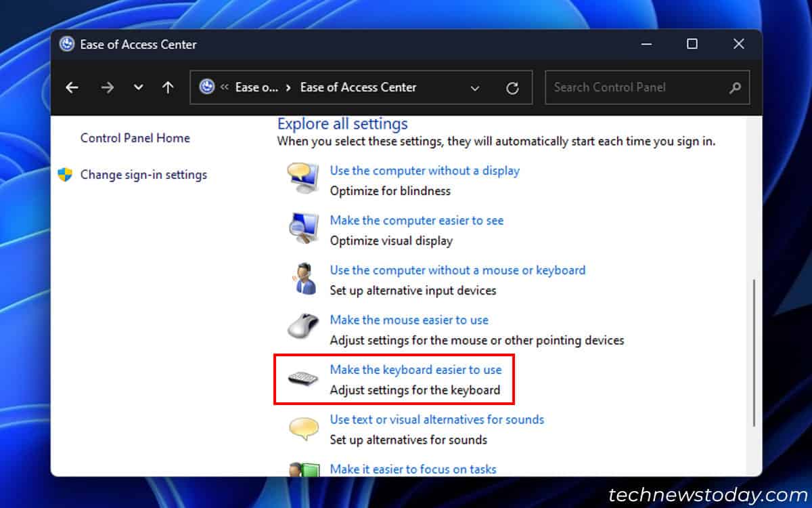This screenshot has height=508, width=812.
Task: Open Control Panel Home link
Action: coord(135,138)
